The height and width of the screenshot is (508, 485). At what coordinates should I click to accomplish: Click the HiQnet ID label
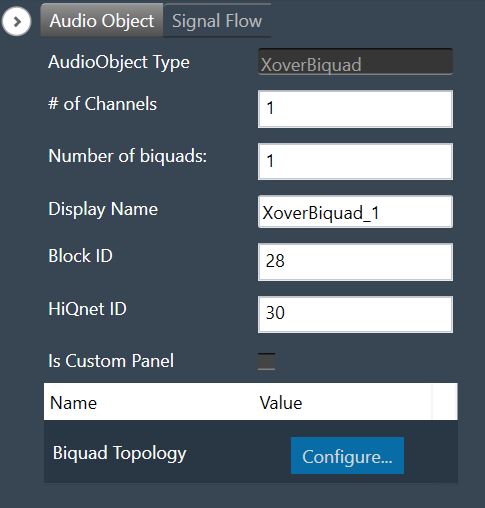point(87,309)
